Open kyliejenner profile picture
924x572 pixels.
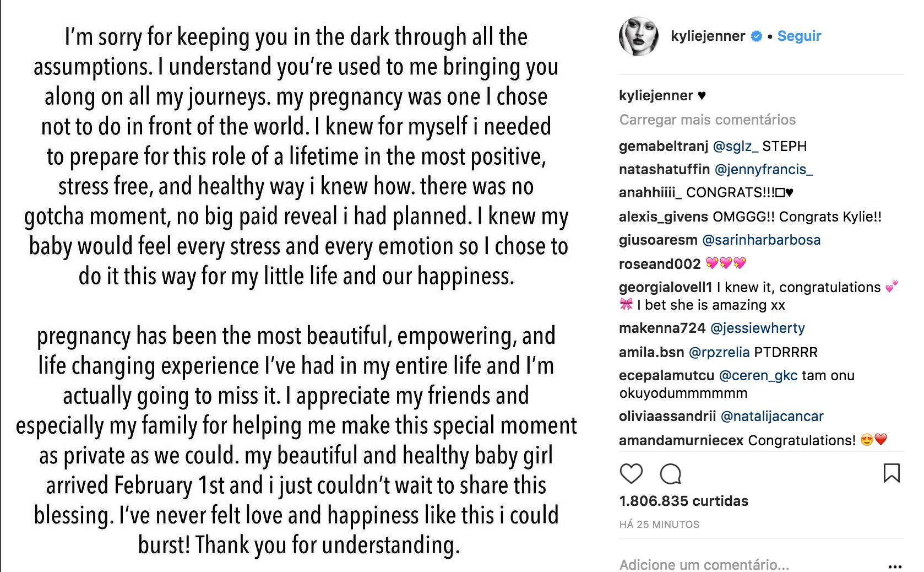pyautogui.click(x=639, y=36)
